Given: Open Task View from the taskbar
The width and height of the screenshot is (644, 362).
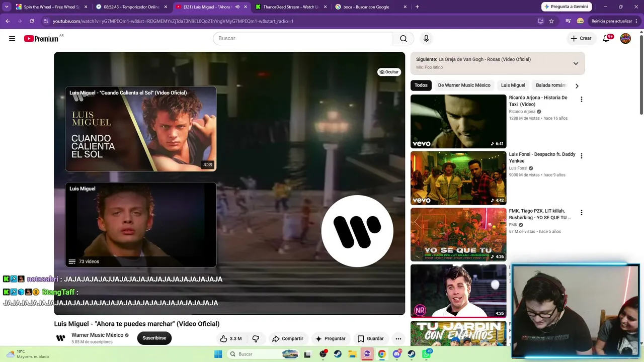Looking at the screenshot, I should pyautogui.click(x=307, y=354).
